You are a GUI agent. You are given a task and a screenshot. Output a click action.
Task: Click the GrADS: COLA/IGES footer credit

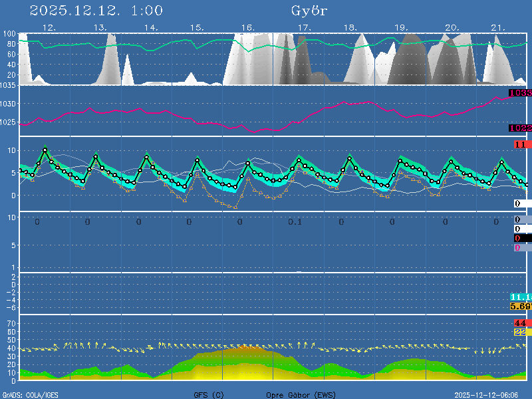pyautogui.click(x=30, y=395)
